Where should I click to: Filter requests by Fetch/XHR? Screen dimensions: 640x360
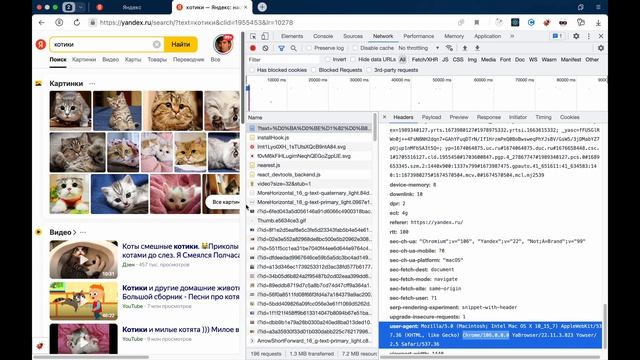tap(424, 60)
